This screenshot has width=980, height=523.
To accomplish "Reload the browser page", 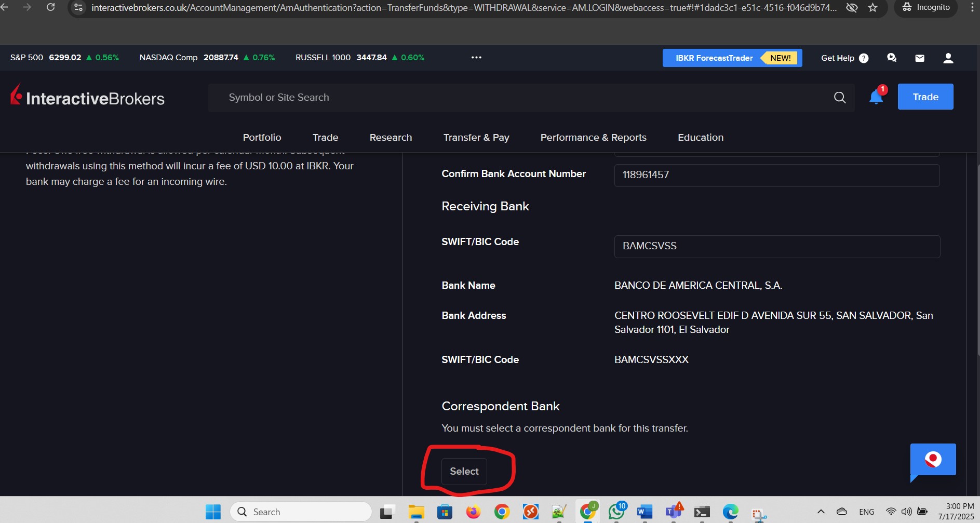I will point(50,7).
